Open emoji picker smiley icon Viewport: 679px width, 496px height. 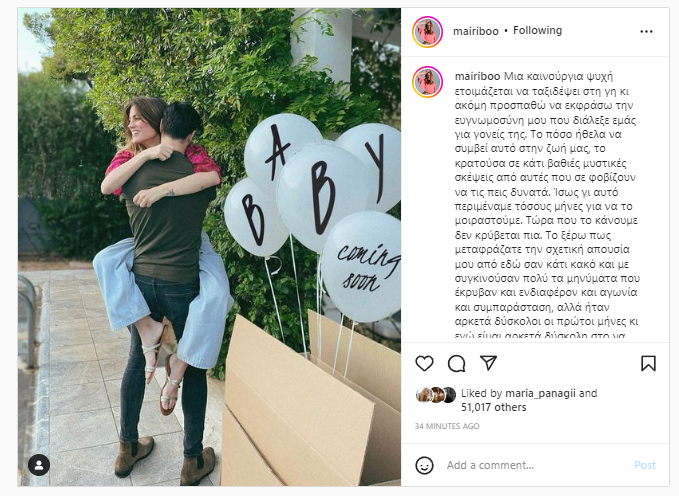pos(424,465)
